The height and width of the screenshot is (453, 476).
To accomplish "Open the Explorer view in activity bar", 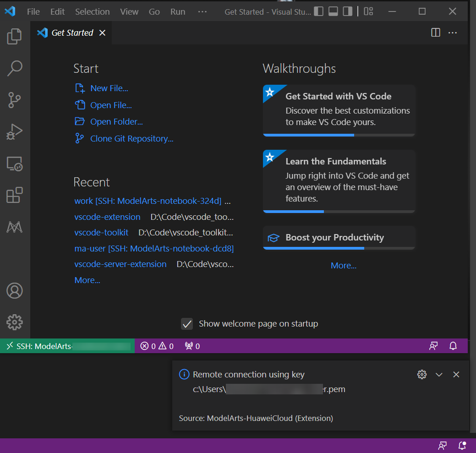I will pyautogui.click(x=14, y=36).
